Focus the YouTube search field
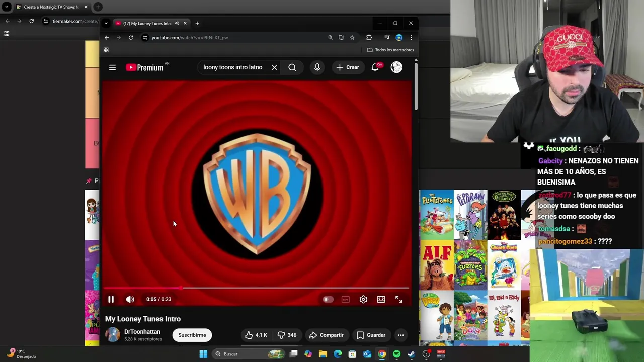The width and height of the screenshot is (644, 362). 232,67
